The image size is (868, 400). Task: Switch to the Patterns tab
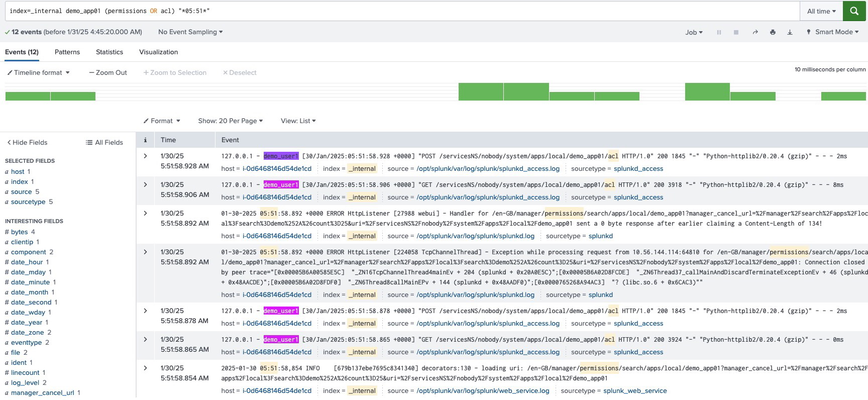click(67, 52)
